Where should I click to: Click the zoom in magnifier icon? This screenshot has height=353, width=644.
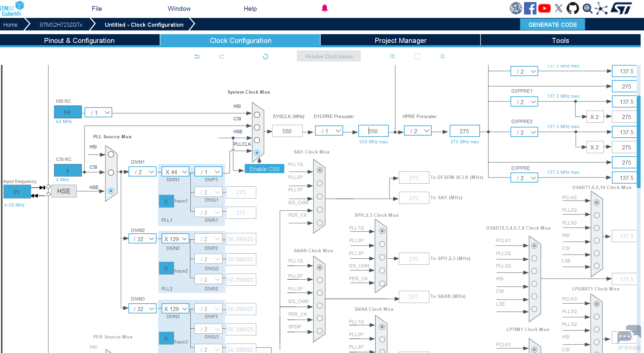[x=392, y=56]
